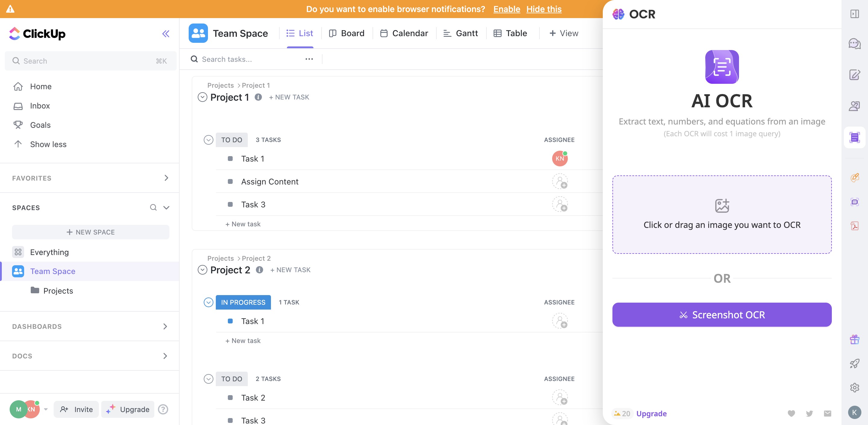Screen dimensions: 868x425
Task: Open the OCR tool icon in right rail
Action: point(854,137)
